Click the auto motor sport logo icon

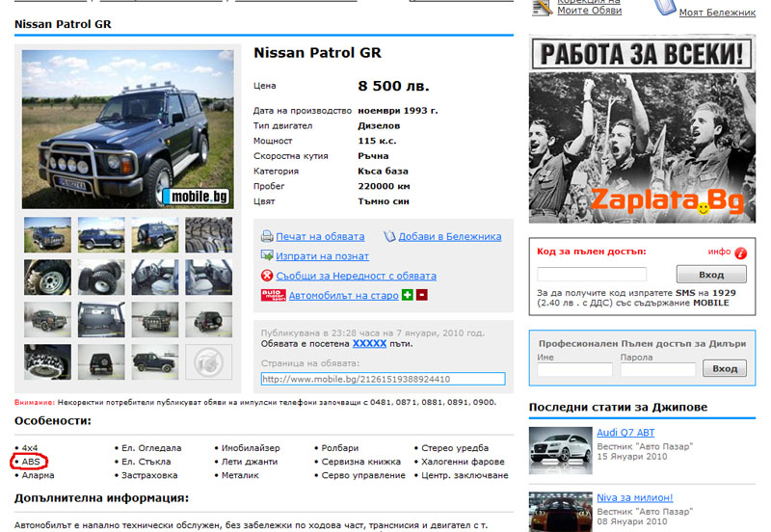(273, 295)
